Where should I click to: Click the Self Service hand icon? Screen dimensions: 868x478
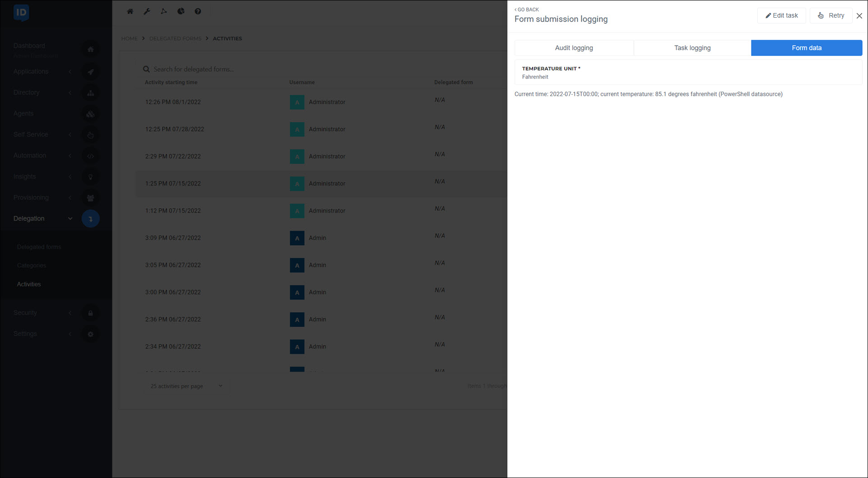[x=90, y=135]
